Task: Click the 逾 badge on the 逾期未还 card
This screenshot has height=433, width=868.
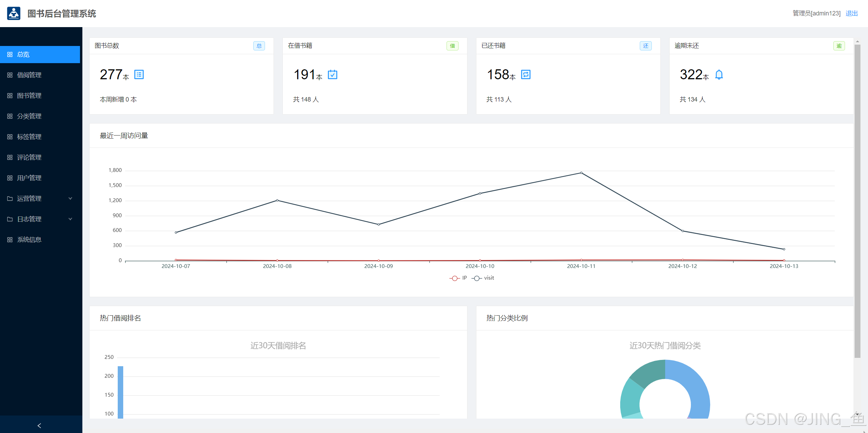Action: click(839, 46)
